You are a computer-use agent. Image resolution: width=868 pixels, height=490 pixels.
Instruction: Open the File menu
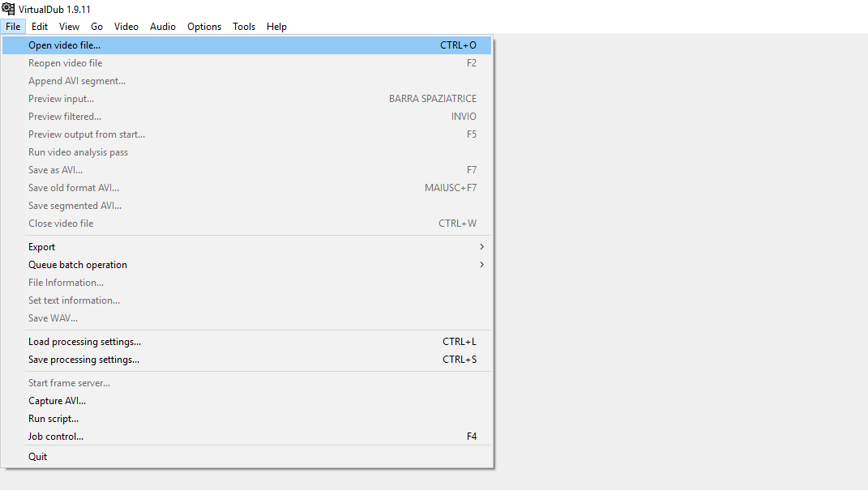pyautogui.click(x=13, y=27)
